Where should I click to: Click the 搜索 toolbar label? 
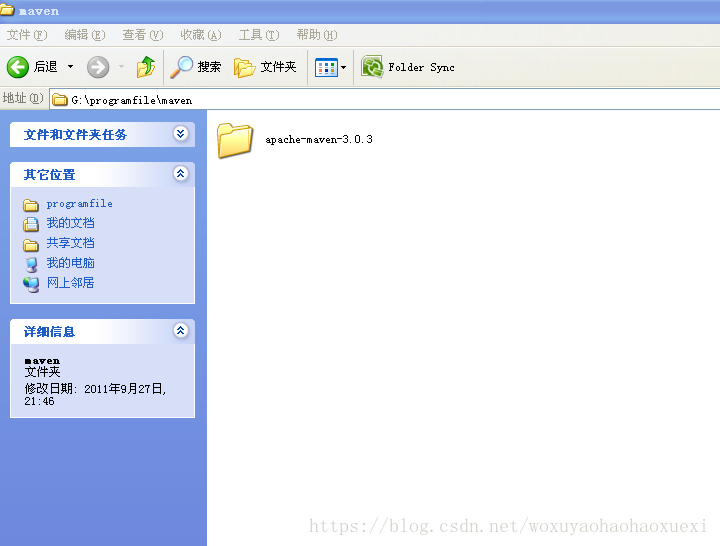pyautogui.click(x=209, y=67)
